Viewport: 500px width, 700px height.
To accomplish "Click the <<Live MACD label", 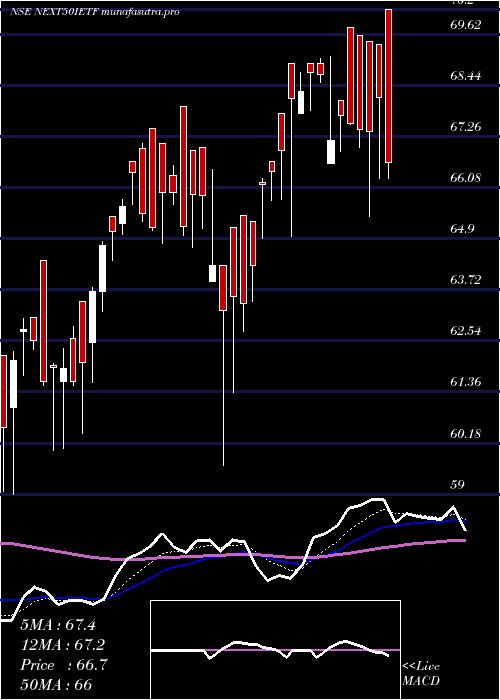I will click(x=421, y=674).
